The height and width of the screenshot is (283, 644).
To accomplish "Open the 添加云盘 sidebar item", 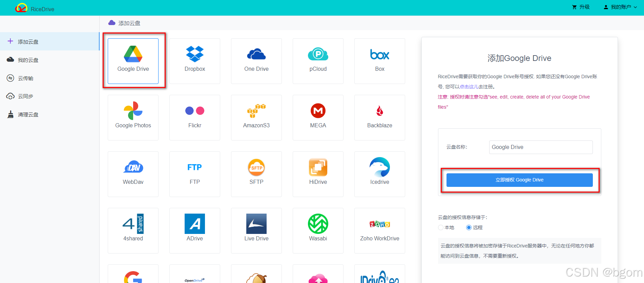I will (x=49, y=41).
